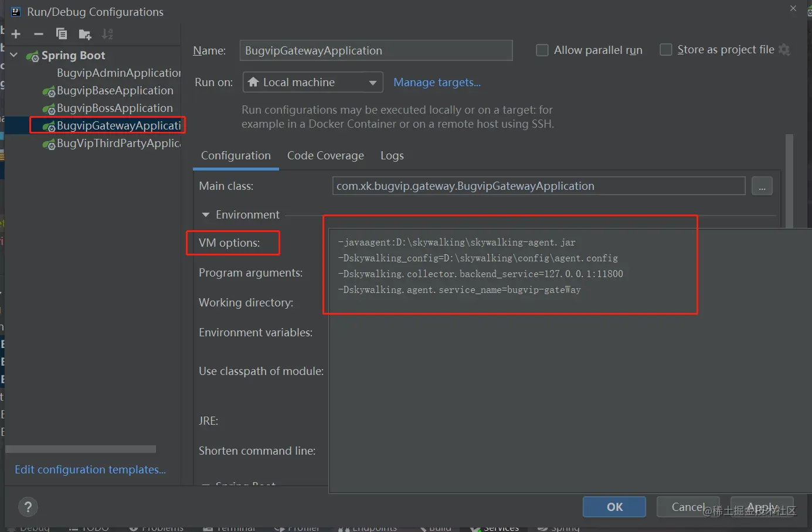Click the Program arguments label
812x532 pixels.
(x=251, y=273)
